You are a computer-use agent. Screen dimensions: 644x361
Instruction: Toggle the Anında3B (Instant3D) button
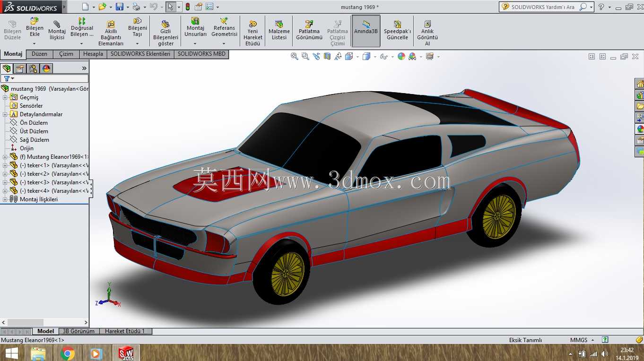coord(366,31)
